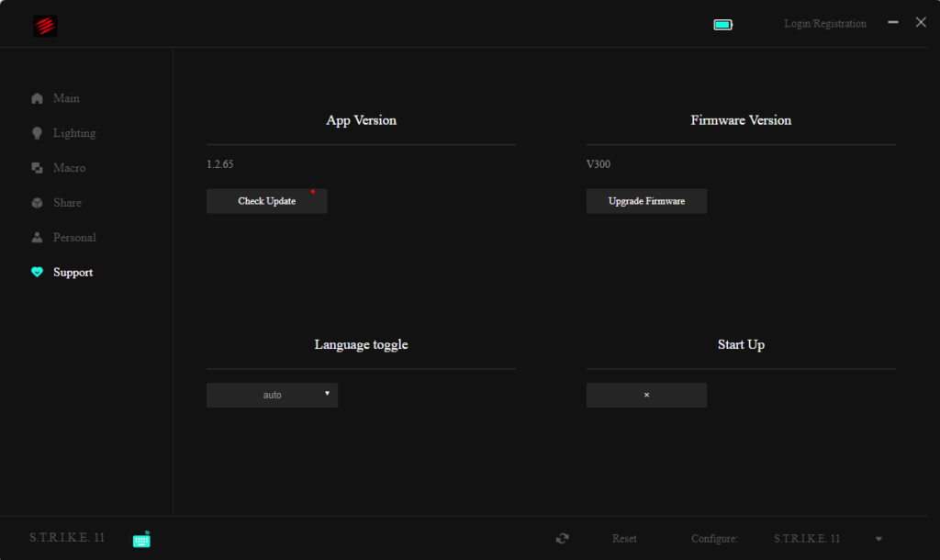Click the person icon beside Personal
Image resolution: width=940 pixels, height=560 pixels.
click(x=37, y=238)
